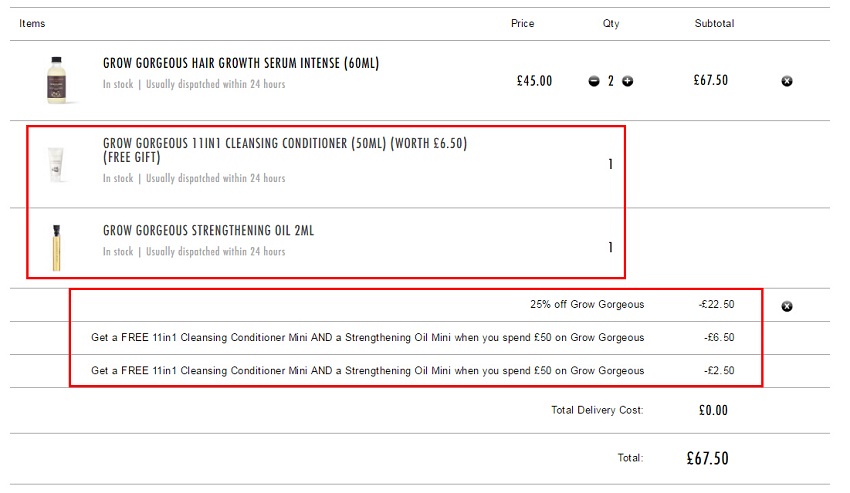The width and height of the screenshot is (850, 493).
Task: Open Strengthening Oil 2ml product thumbnail
Action: tap(56, 247)
